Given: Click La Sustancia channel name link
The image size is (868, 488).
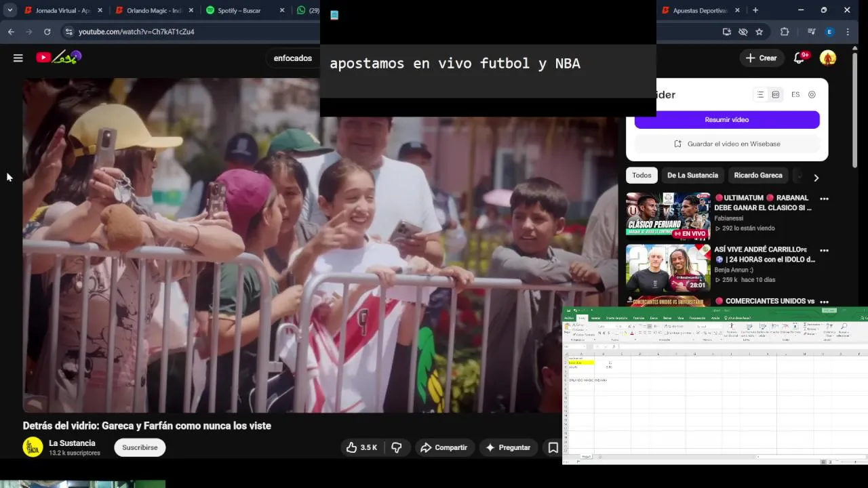Looking at the screenshot, I should click(x=72, y=443).
